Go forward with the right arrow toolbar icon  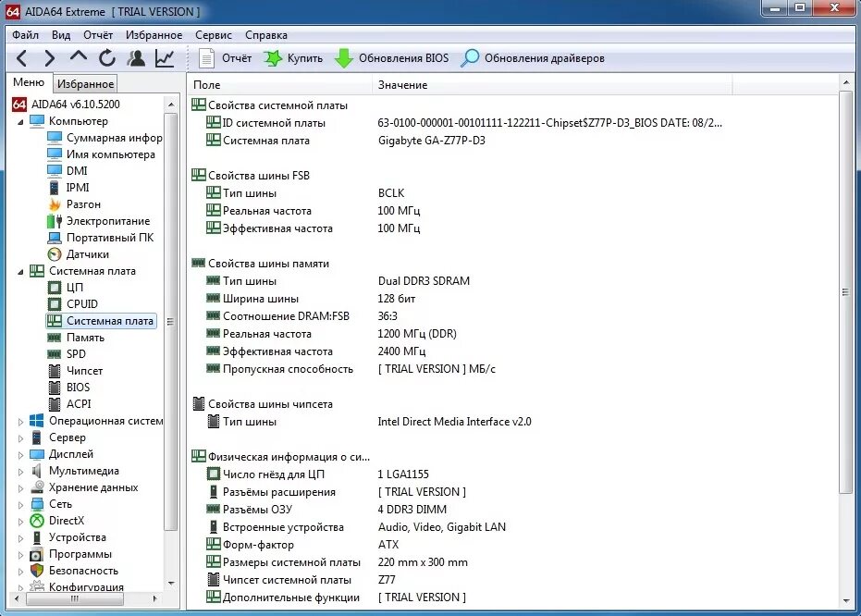point(49,58)
